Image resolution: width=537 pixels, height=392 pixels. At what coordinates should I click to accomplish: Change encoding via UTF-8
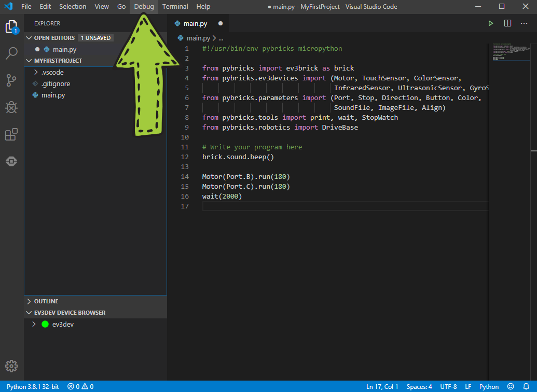(448, 386)
